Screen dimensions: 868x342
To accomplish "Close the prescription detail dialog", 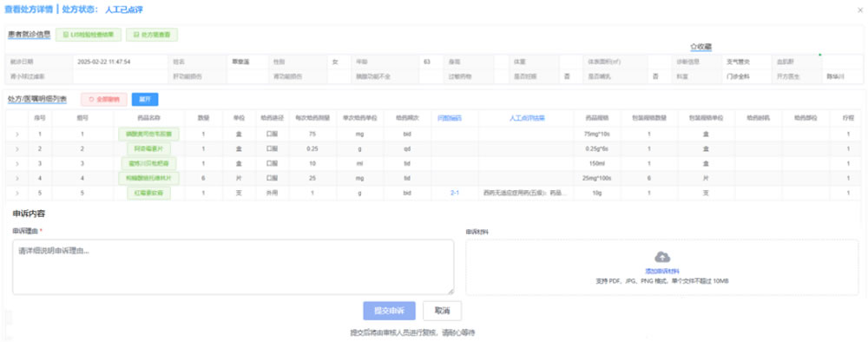I will [x=859, y=10].
